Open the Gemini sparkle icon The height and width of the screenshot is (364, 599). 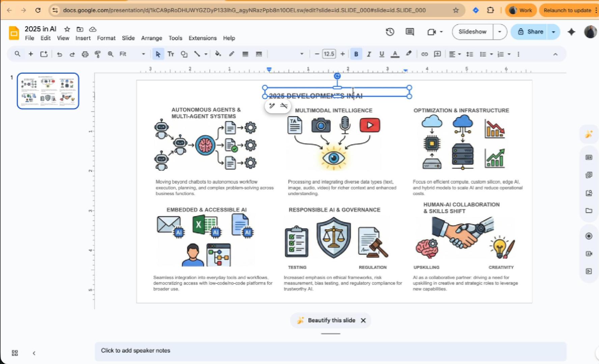click(x=571, y=32)
